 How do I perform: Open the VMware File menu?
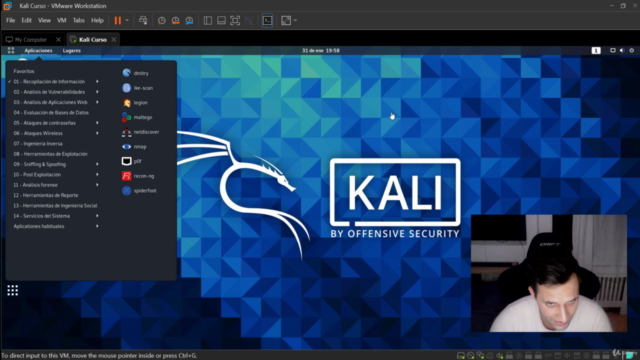pos(11,20)
